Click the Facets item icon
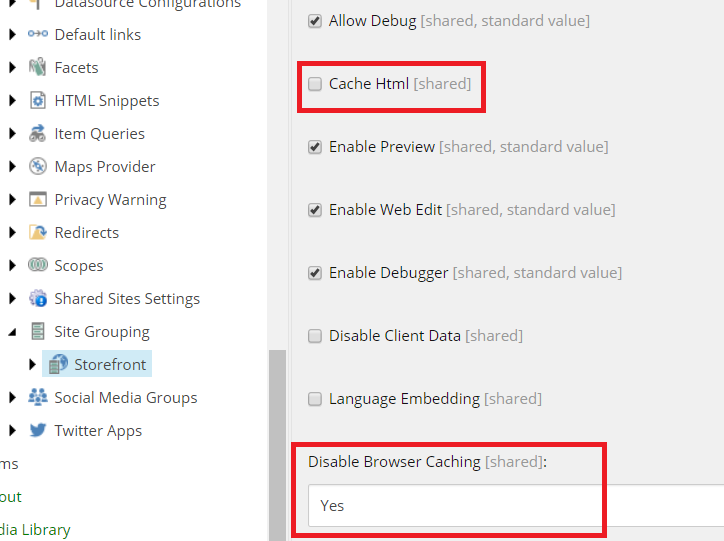This screenshot has height=541, width=724. (x=38, y=68)
